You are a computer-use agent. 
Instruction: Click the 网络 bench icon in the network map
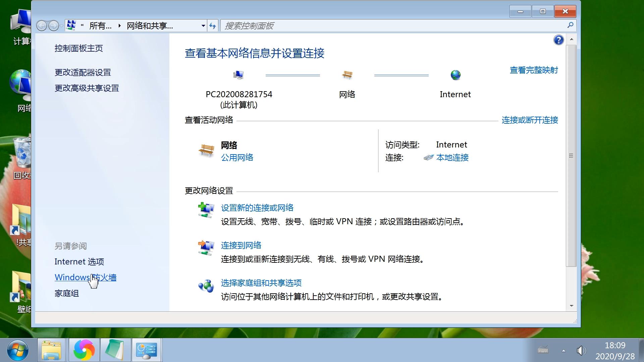[348, 74]
